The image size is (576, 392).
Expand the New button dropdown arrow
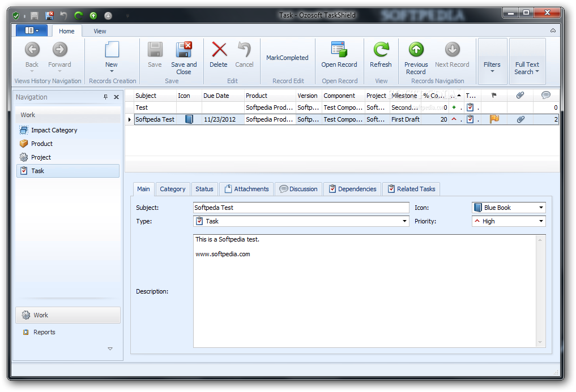[x=112, y=71]
